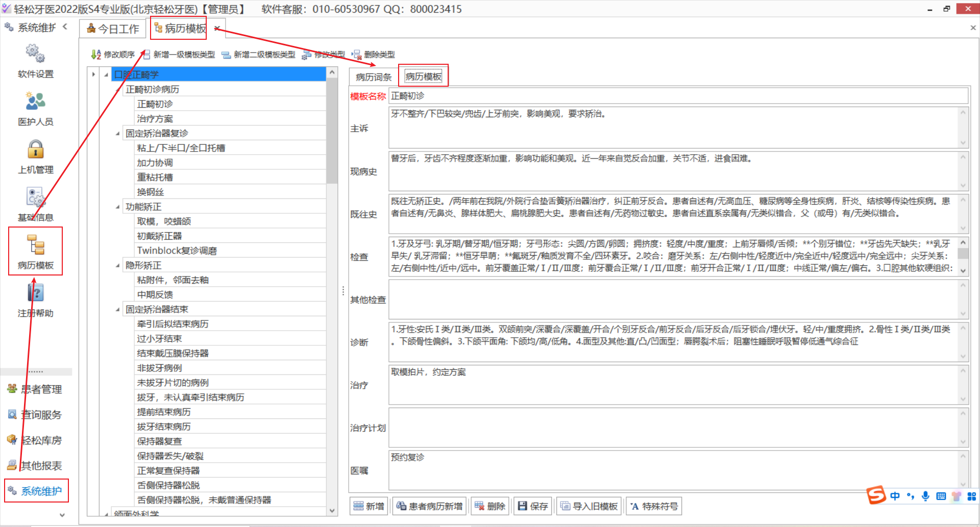Open Sogou soft keyboard icon
This screenshot has width=980, height=527.
(x=941, y=496)
